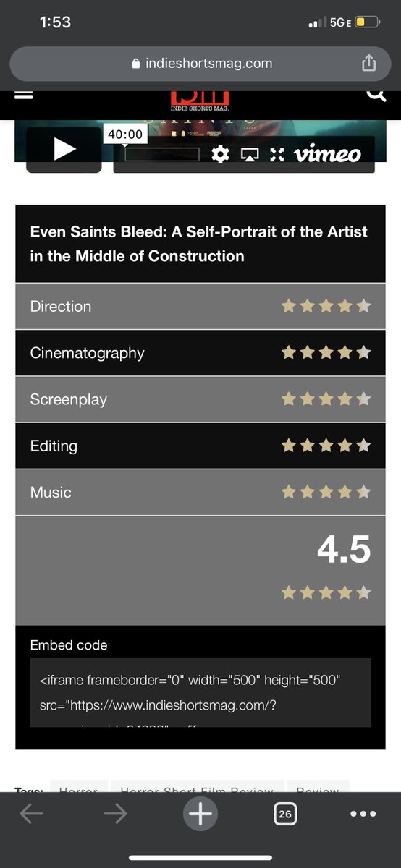
Task: Enter fullscreen on the Vimeo player
Action: (277, 154)
